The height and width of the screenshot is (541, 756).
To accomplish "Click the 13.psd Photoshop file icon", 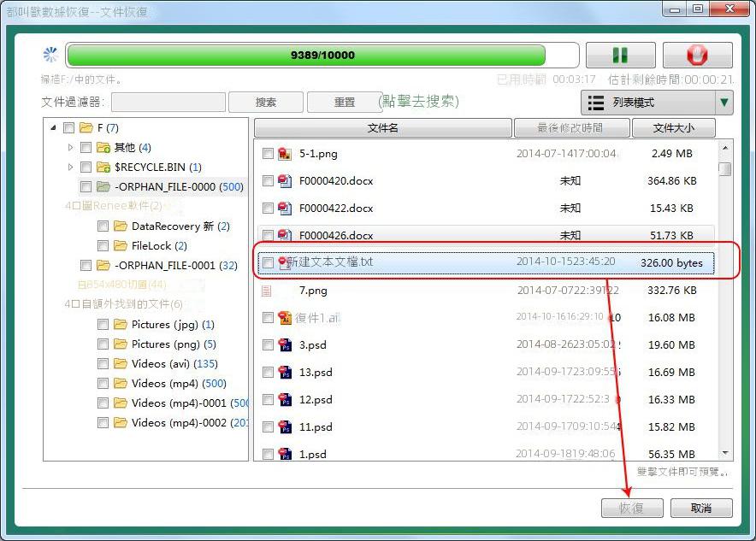I will coord(285,373).
